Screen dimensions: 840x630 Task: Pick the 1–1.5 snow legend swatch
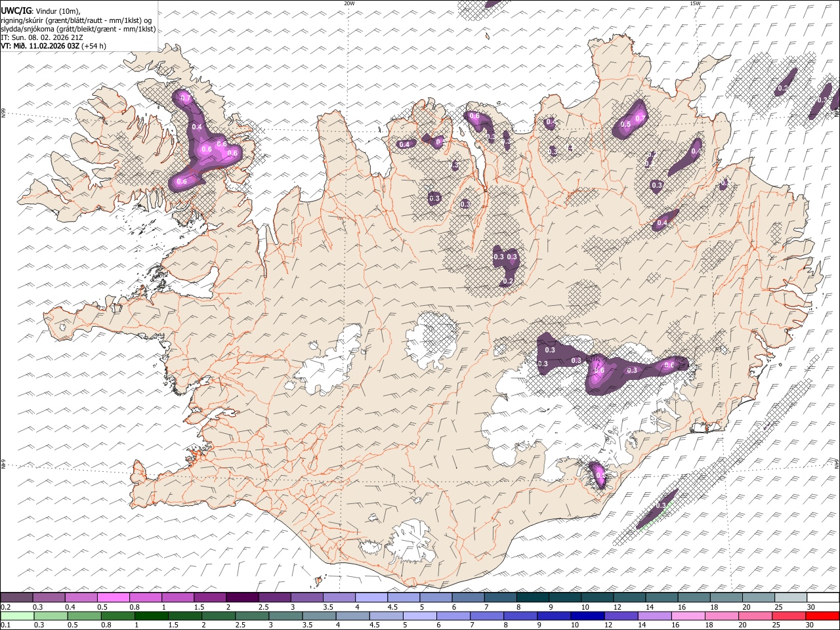pyautogui.click(x=177, y=597)
